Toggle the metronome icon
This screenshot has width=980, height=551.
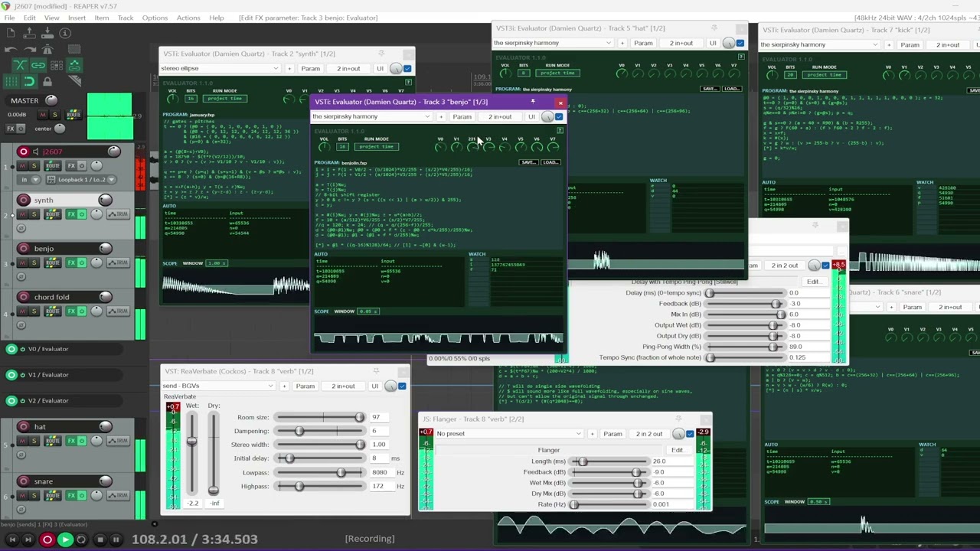click(47, 50)
